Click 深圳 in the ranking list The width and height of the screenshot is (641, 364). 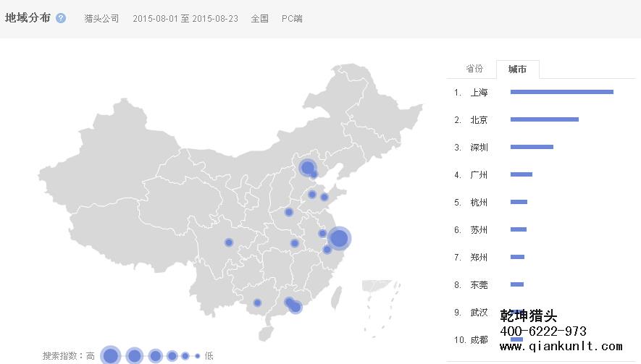pos(479,148)
